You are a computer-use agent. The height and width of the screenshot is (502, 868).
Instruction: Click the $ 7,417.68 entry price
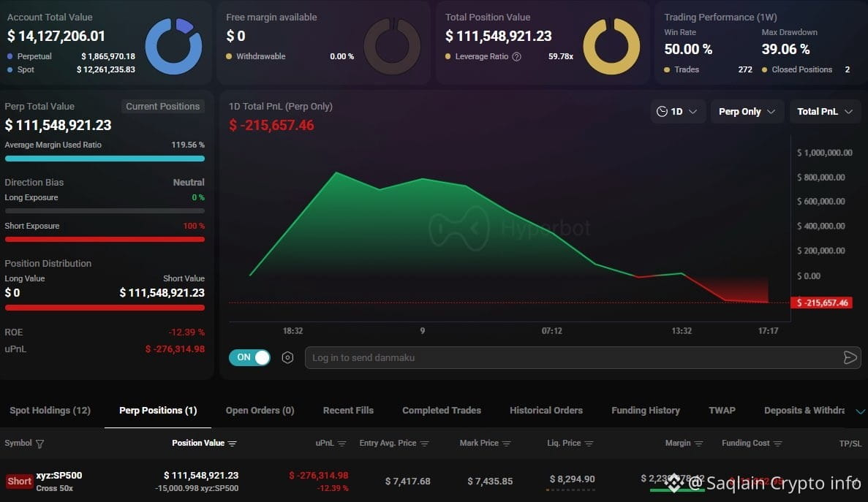pos(407,482)
